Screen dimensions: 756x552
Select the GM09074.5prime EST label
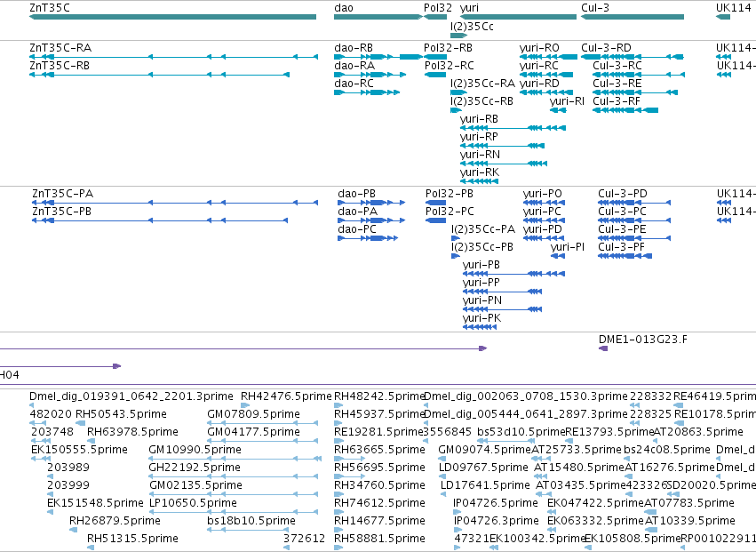click(x=484, y=450)
